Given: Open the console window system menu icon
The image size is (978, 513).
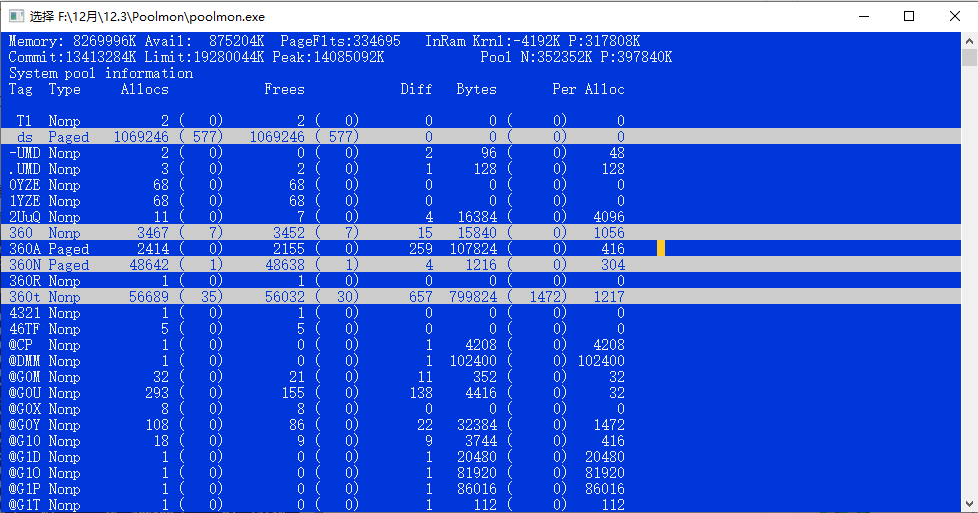Looking at the screenshot, I should pyautogui.click(x=15, y=16).
